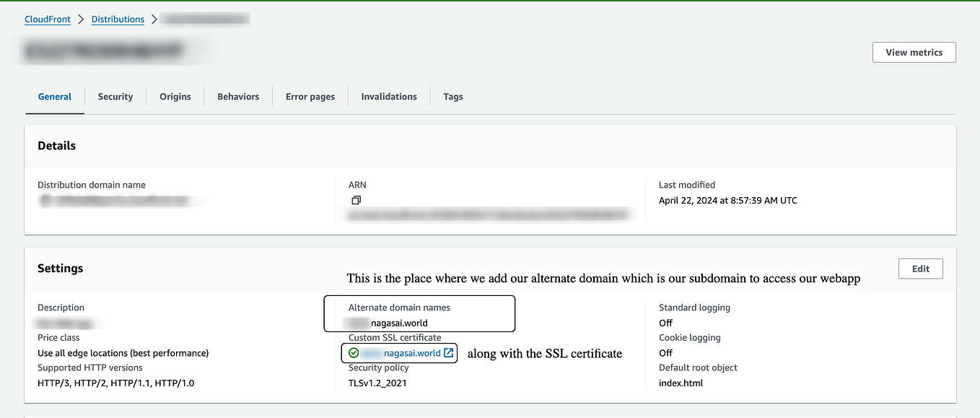The image size is (980, 418).
Task: Click the breadcrumb chevron after CloudFront
Action: pyautogui.click(x=81, y=19)
